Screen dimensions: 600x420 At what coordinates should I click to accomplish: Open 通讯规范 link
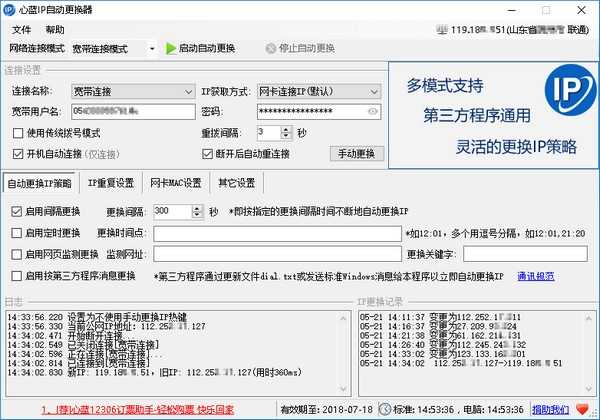536,276
